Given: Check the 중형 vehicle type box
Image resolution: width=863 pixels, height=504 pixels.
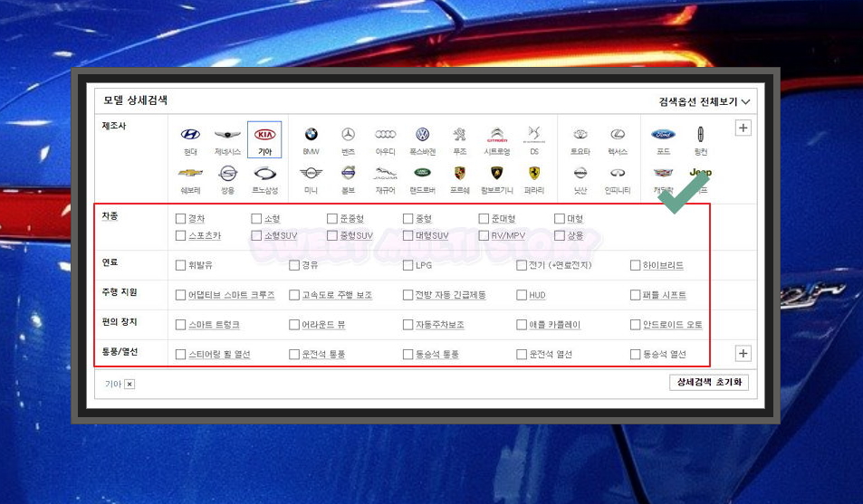Looking at the screenshot, I should tap(408, 218).
